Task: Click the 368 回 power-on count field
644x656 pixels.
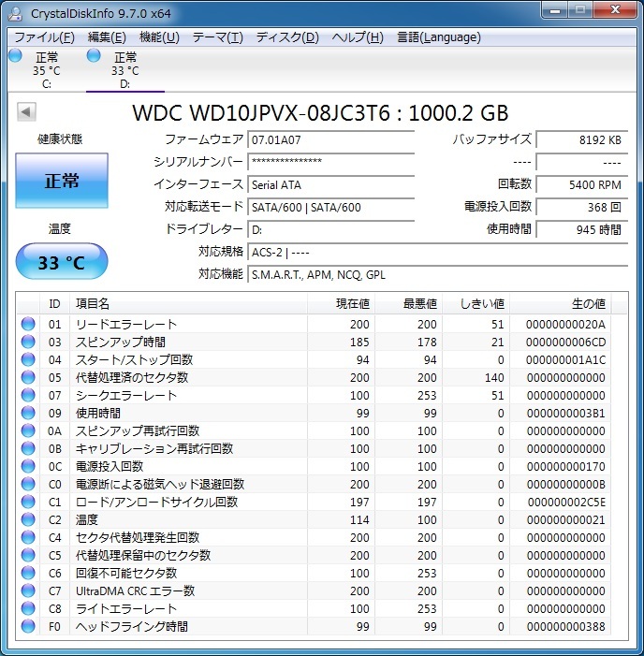Action: (x=581, y=207)
